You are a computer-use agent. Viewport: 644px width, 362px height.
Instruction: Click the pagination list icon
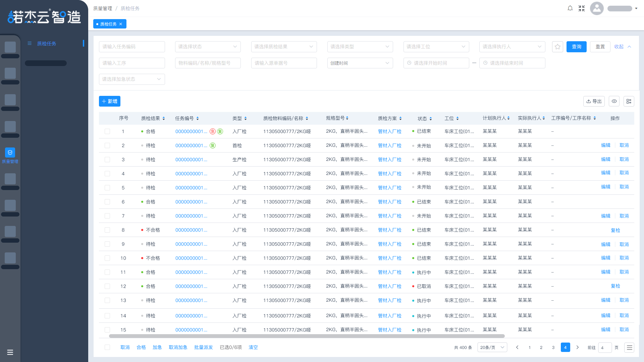[x=629, y=348]
